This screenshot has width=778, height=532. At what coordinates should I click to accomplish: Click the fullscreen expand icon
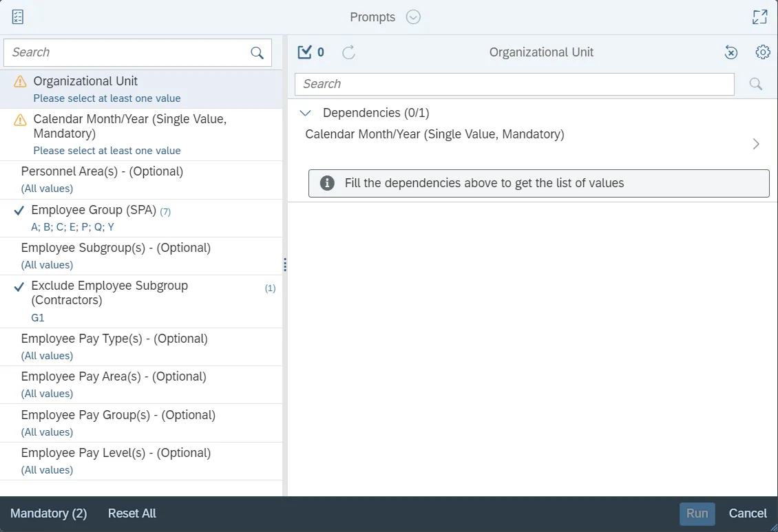[x=759, y=17]
